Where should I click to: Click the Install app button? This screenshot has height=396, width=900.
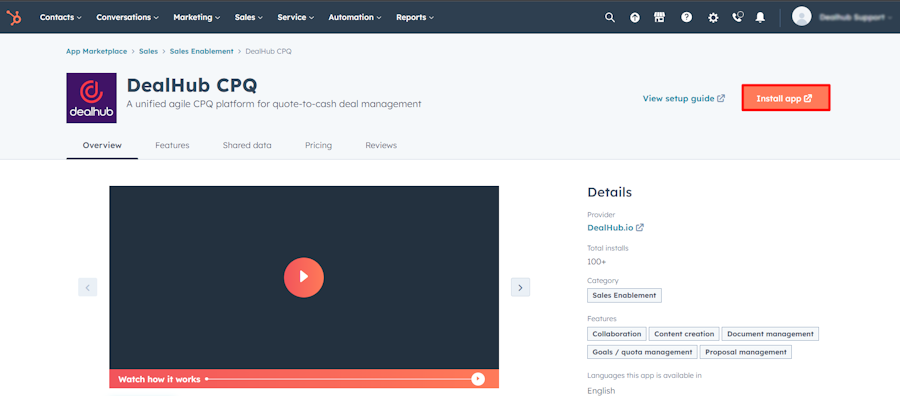(x=786, y=98)
